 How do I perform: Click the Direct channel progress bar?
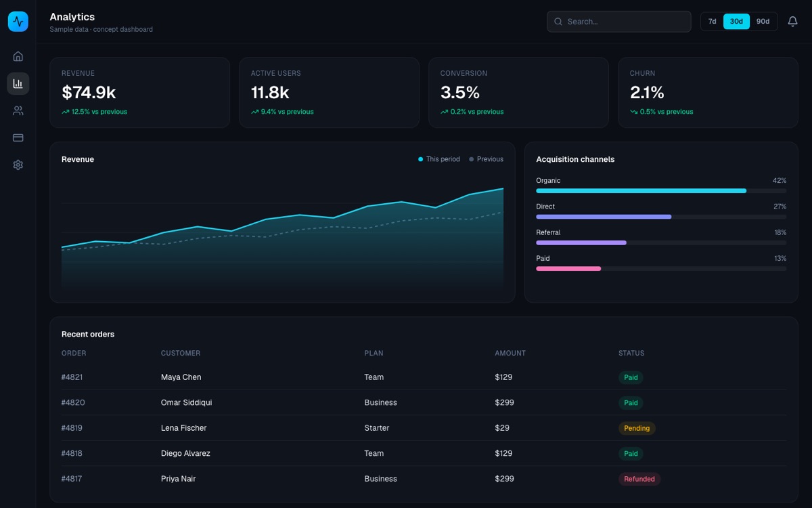661,217
